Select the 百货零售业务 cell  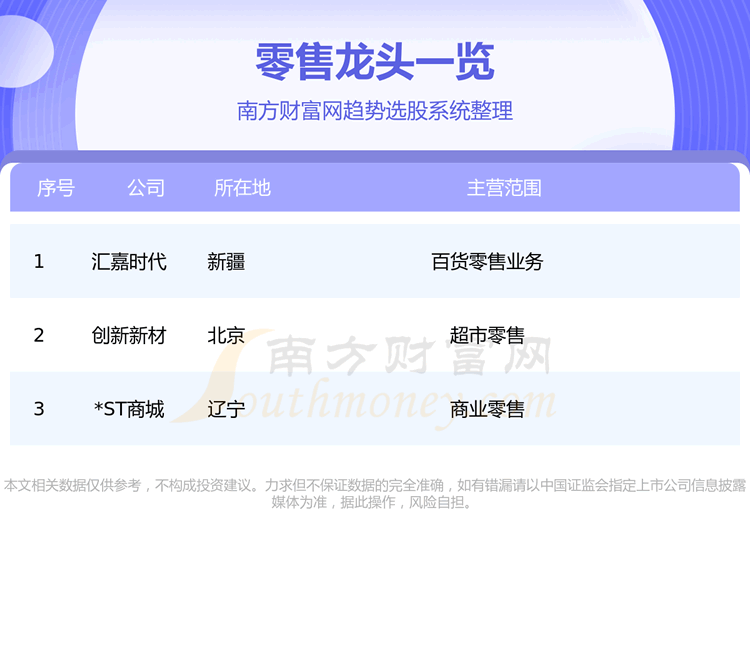(487, 262)
